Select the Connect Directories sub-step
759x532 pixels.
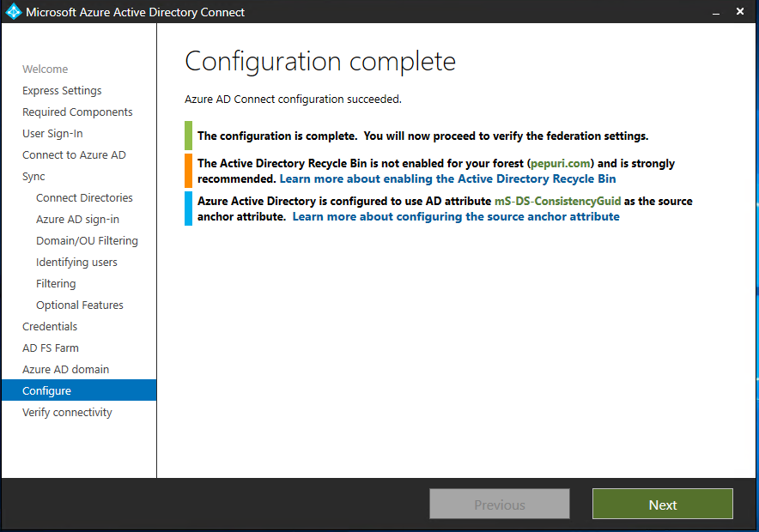click(84, 198)
